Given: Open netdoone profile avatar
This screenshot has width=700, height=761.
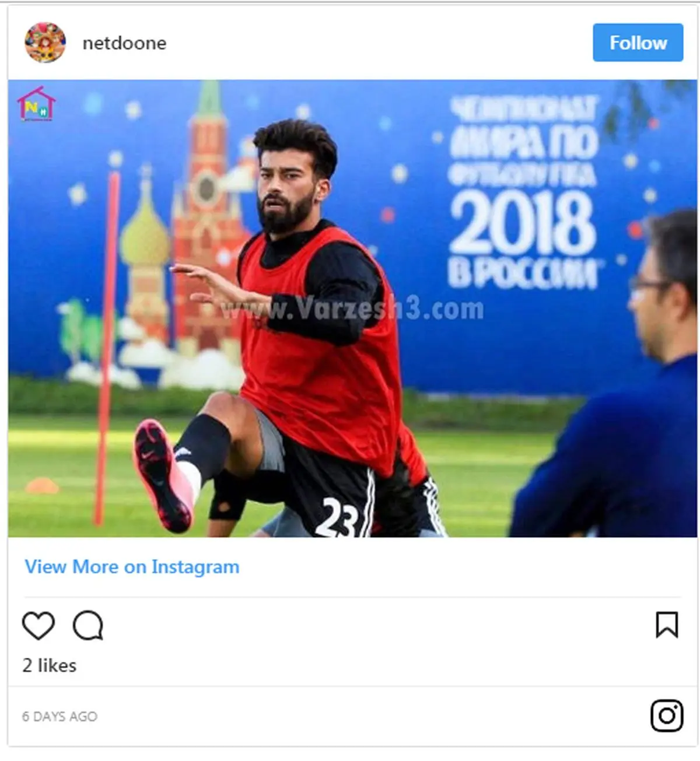Looking at the screenshot, I should [45, 43].
